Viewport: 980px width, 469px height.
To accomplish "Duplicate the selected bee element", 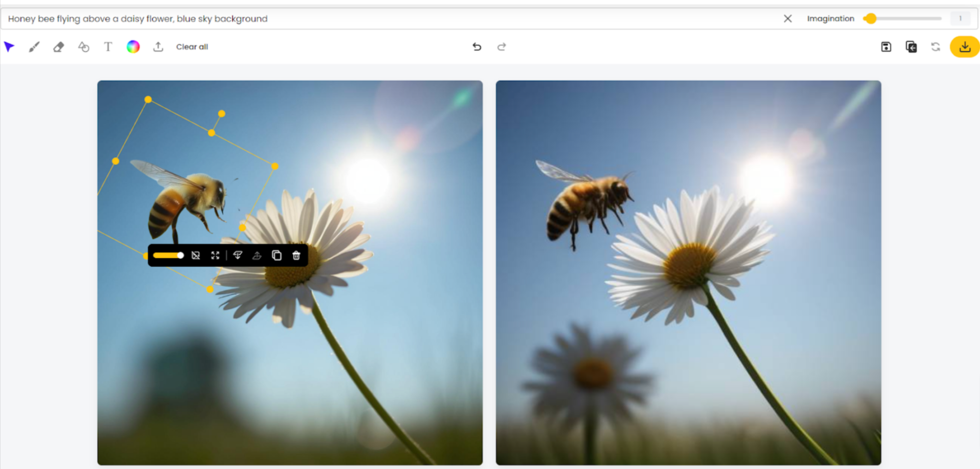I will 276,255.
